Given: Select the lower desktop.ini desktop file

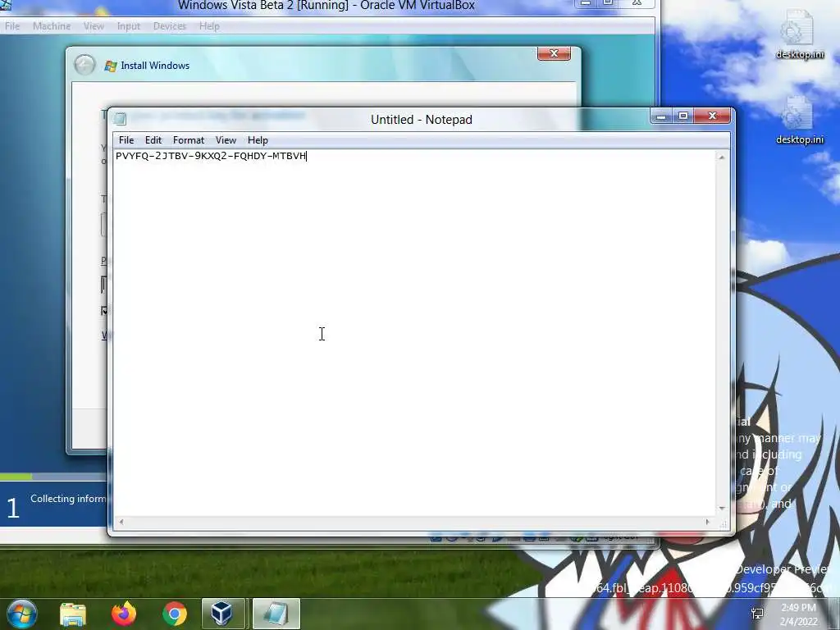Looking at the screenshot, I should pyautogui.click(x=799, y=120).
